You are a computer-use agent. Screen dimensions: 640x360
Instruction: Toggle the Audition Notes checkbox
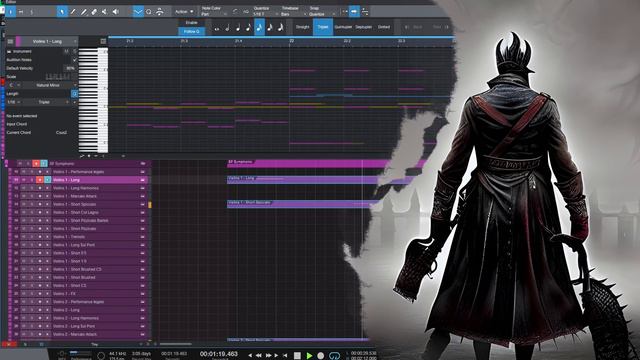(x=74, y=60)
